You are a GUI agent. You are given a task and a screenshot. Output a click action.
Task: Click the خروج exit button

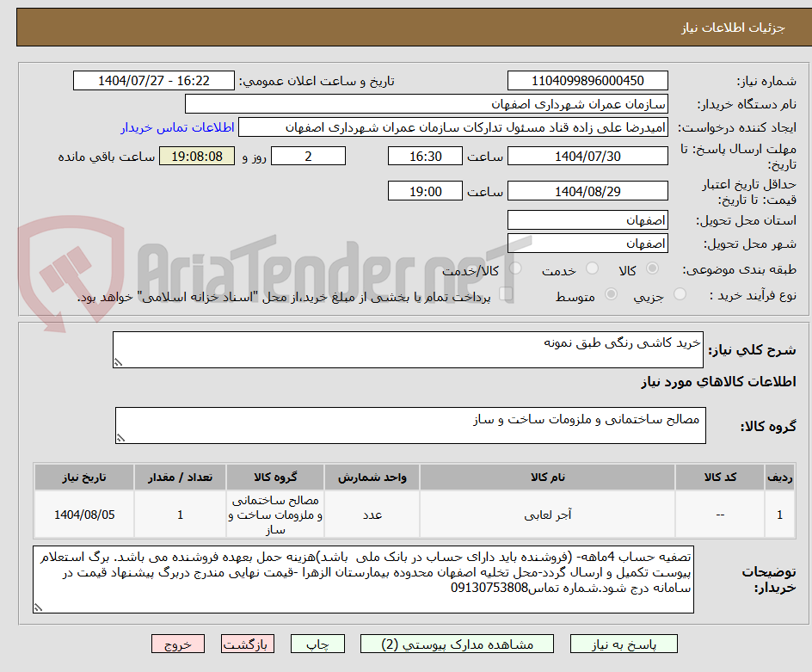178,644
